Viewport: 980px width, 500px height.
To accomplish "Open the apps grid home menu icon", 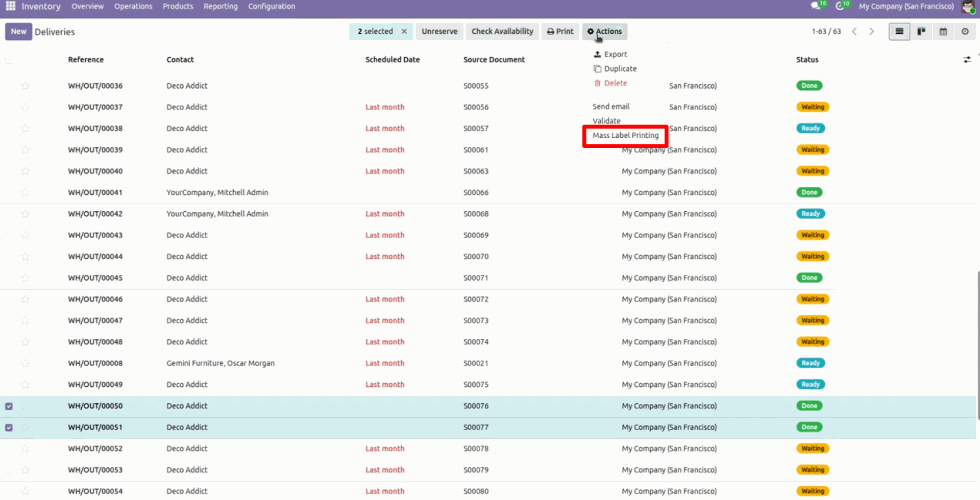I will tap(10, 7).
